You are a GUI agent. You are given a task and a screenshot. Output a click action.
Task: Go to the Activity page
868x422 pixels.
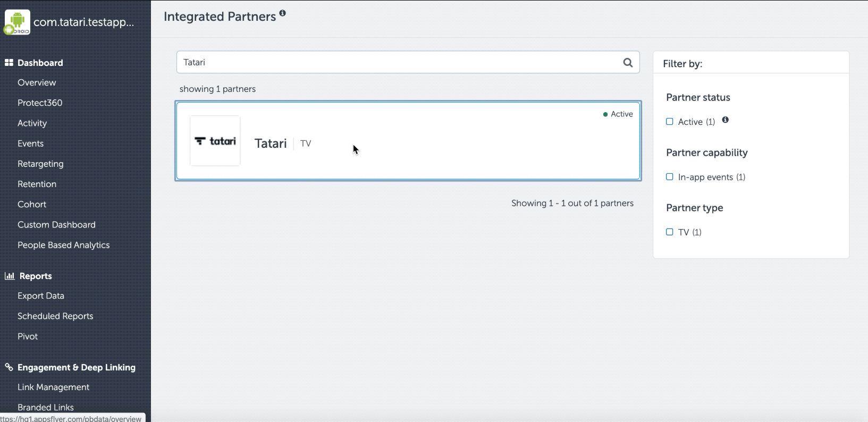pyautogui.click(x=32, y=123)
